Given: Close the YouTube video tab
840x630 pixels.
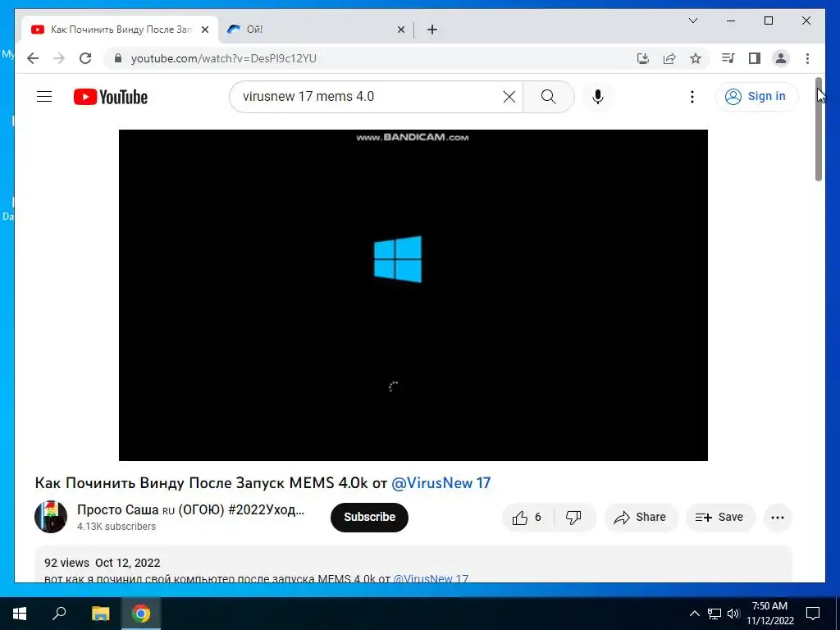Looking at the screenshot, I should tap(205, 30).
